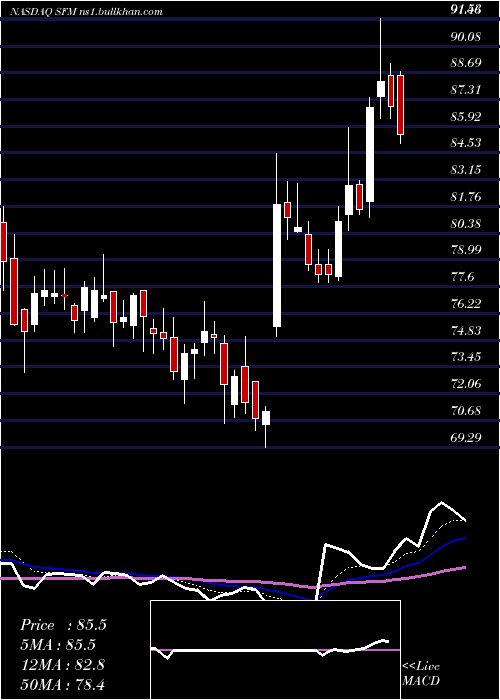Select the 80.38 price axis label
The image size is (500, 700).
[466, 223]
